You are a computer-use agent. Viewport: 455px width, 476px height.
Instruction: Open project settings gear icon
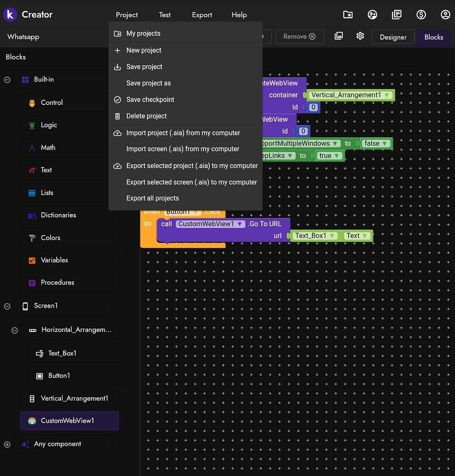tap(360, 36)
